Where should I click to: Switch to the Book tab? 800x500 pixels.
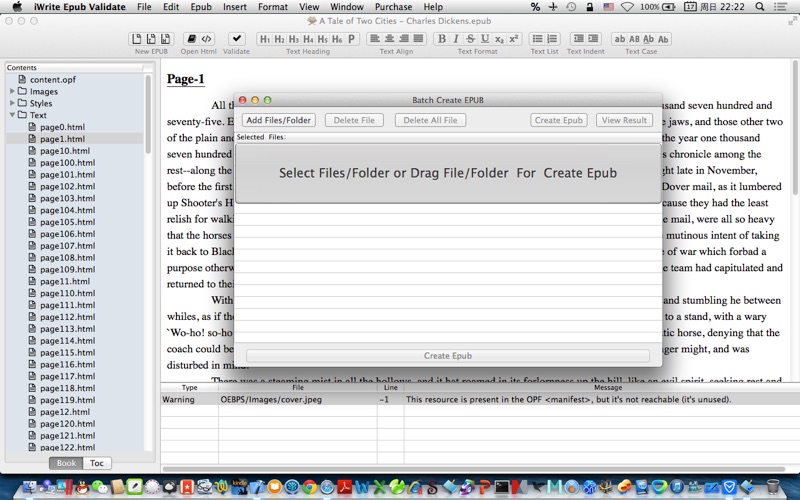click(66, 463)
